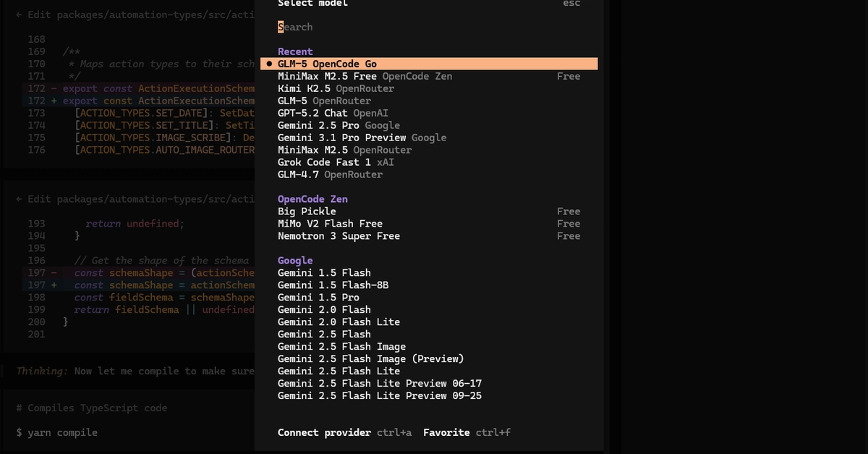Click Free tag beside Big Pickle

click(569, 211)
